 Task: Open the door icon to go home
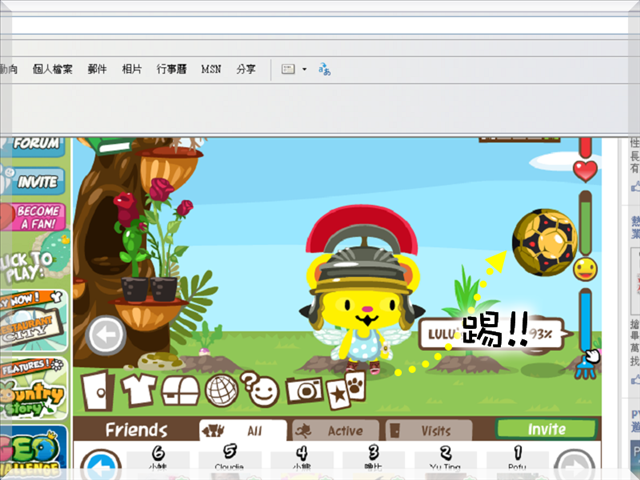coord(97,391)
